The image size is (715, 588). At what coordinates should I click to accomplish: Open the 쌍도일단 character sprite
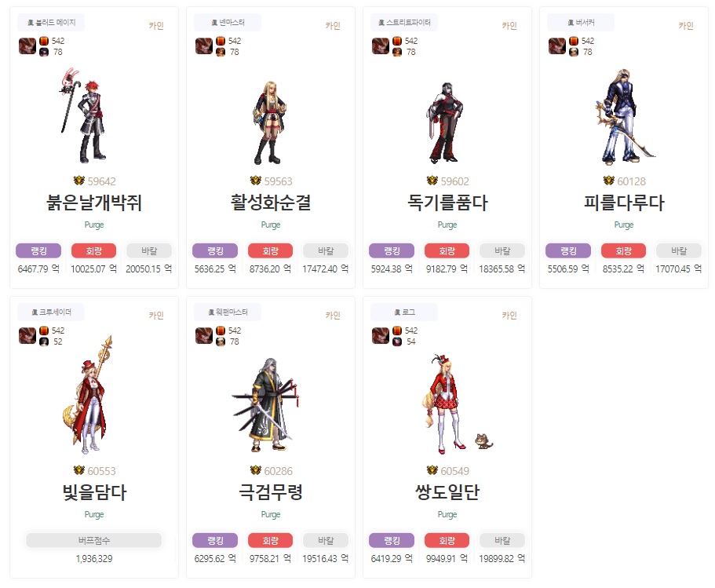click(x=458, y=404)
